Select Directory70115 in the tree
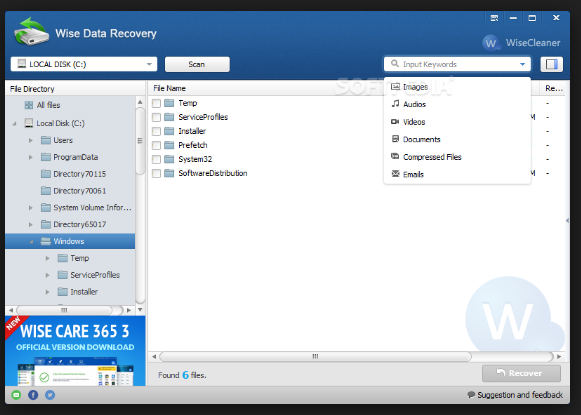 tap(79, 174)
